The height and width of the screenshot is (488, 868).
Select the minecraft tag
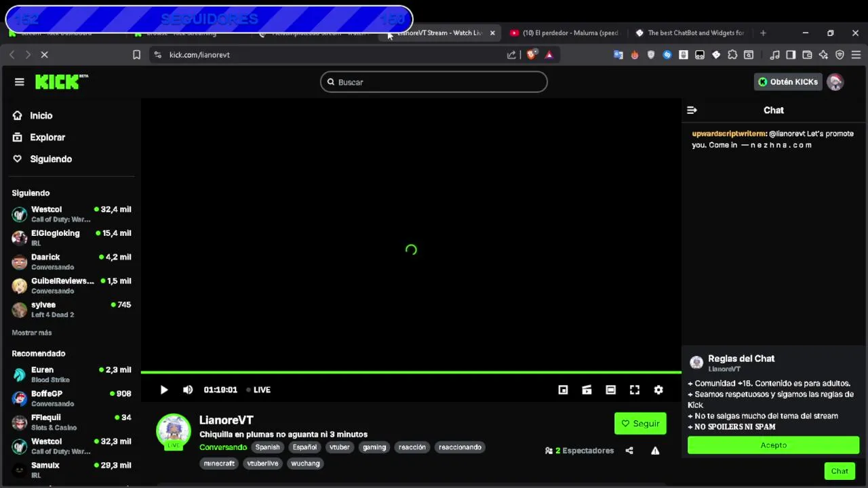(219, 464)
